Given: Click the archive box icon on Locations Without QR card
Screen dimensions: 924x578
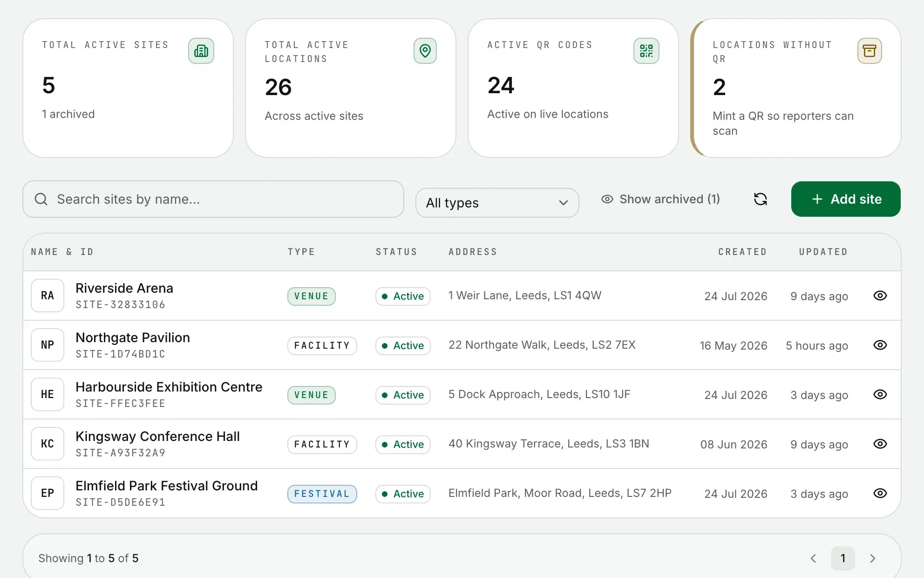Looking at the screenshot, I should click(870, 51).
